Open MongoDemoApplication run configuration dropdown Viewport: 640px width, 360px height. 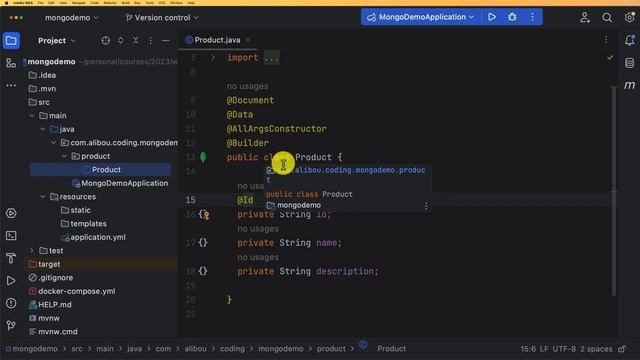(420, 17)
